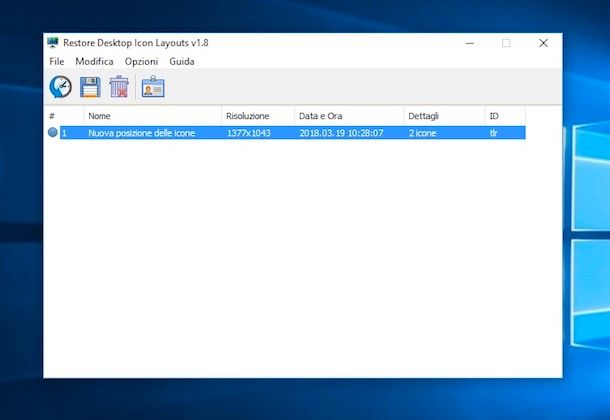Sort by the Data e Ora column header
610x420 pixels.
(x=349, y=116)
